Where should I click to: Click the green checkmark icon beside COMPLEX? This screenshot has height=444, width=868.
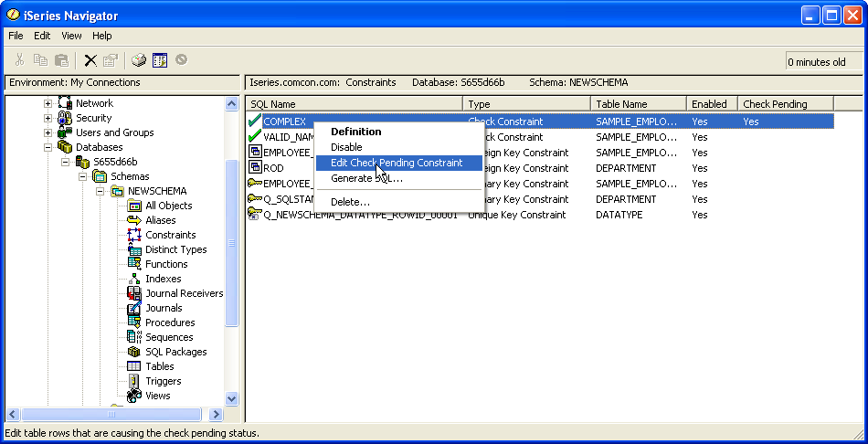pos(255,121)
